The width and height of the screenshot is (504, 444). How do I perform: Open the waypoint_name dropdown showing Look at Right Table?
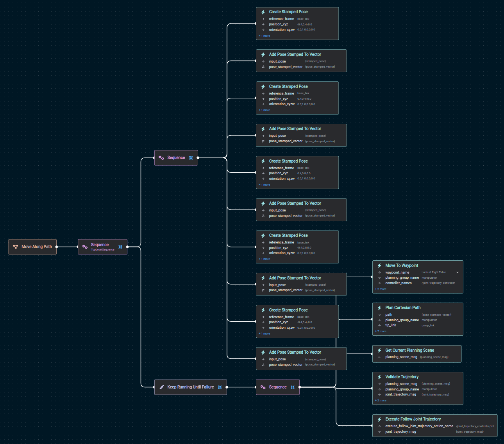point(458,272)
